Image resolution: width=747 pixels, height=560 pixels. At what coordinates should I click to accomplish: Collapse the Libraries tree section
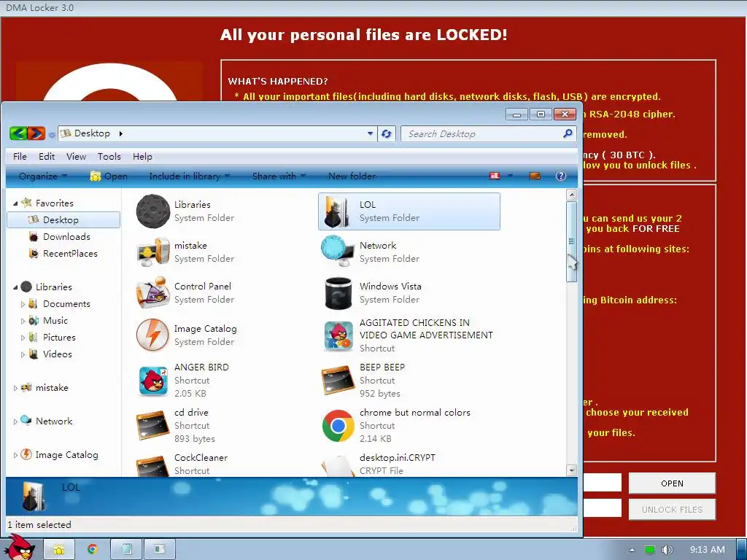15,287
